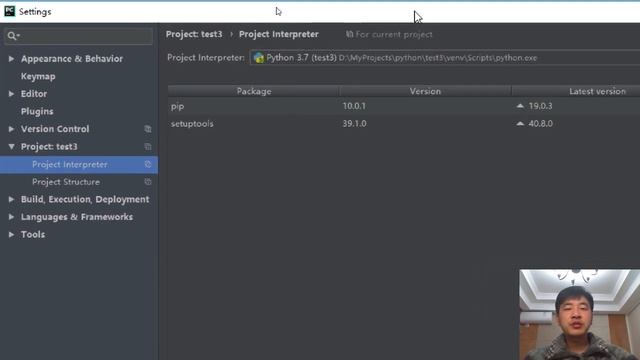
Task: Click Project Interpreter breadcrumb heading
Action: pos(279,34)
